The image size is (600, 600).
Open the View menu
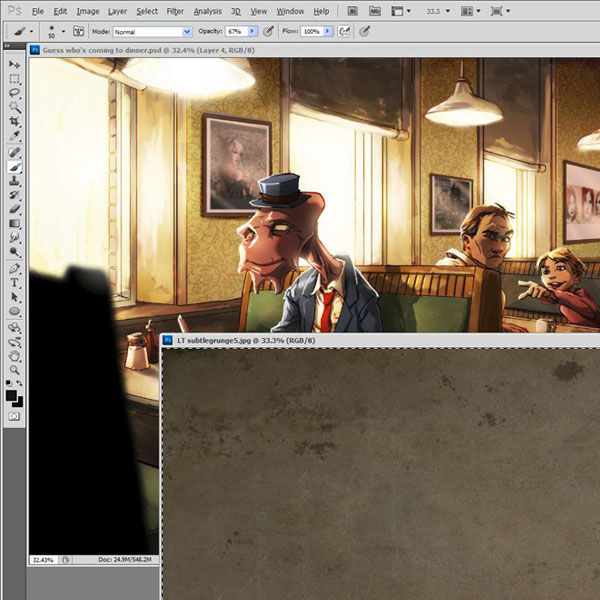coord(259,11)
